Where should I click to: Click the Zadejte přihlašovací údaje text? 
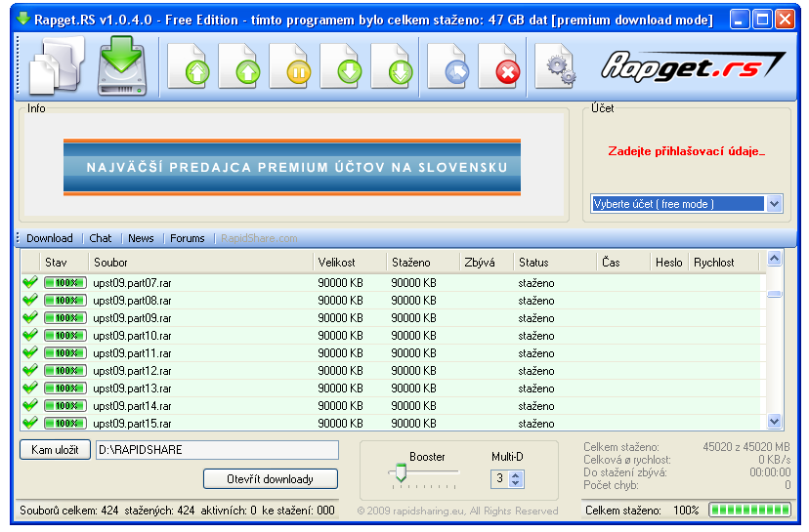click(x=686, y=151)
